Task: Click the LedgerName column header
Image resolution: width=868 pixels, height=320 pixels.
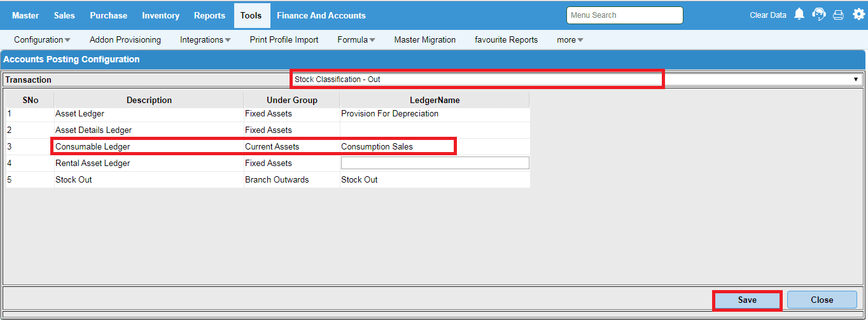Action: click(435, 100)
